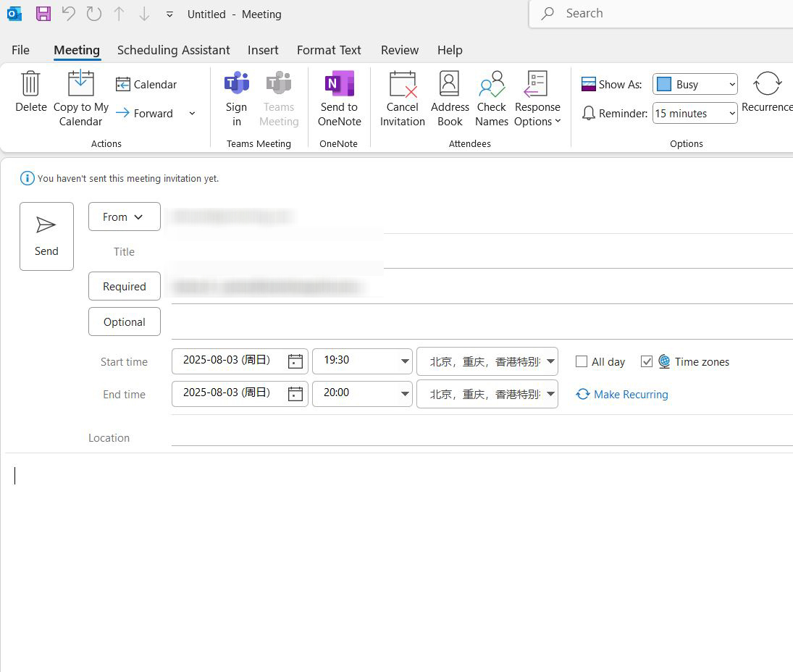Open Recurrence settings in ribbon
The height and width of the screenshot is (672, 793).
(x=767, y=91)
